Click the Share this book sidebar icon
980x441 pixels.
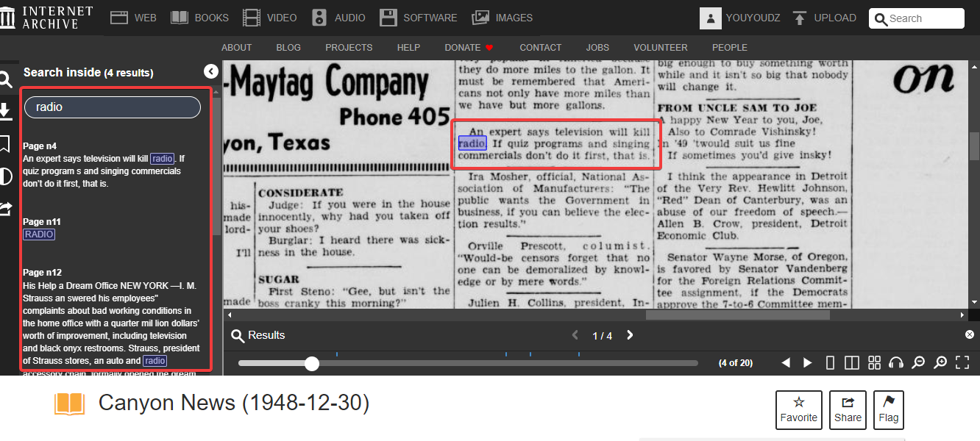[5, 209]
